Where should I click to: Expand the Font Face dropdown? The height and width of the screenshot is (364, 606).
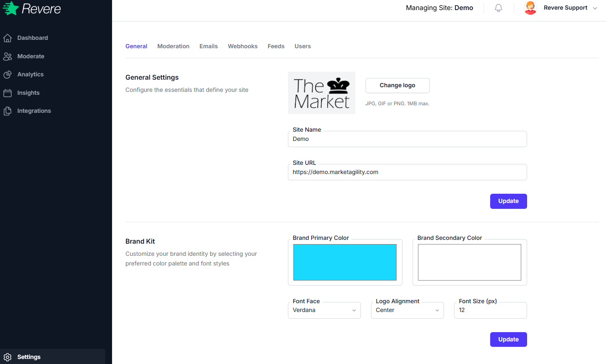pyautogui.click(x=324, y=310)
